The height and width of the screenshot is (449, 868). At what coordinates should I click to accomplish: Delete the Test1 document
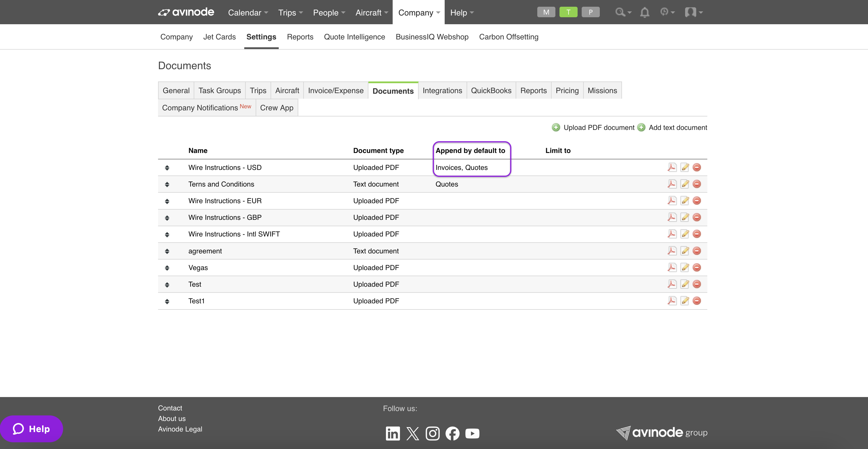[697, 301]
